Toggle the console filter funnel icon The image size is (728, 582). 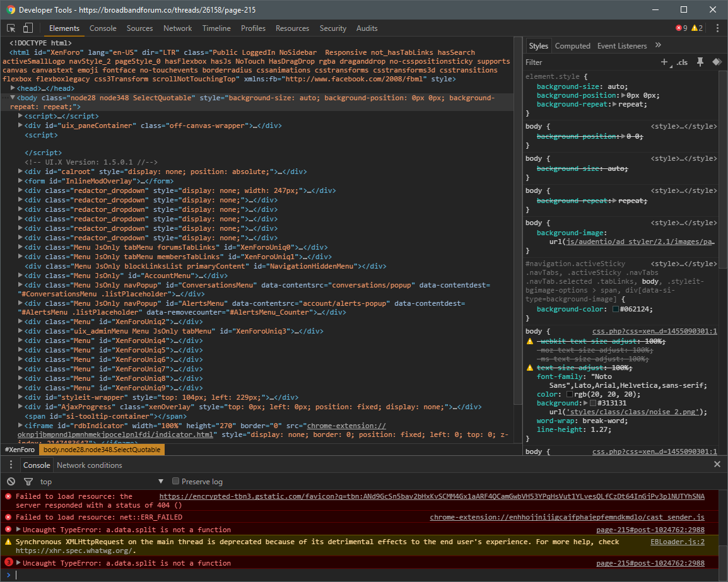click(x=28, y=481)
